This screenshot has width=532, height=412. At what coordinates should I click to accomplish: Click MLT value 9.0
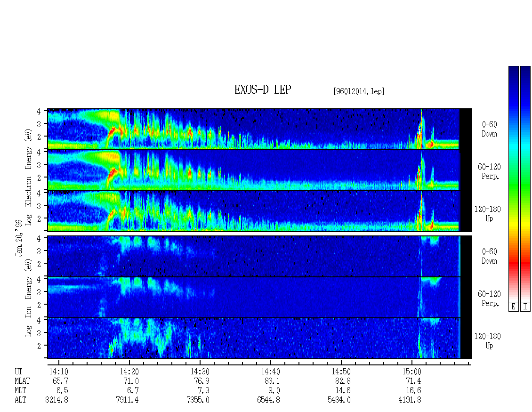(x=274, y=391)
